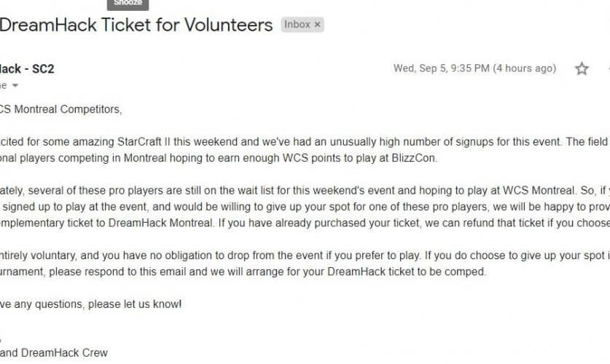Click the DreamHack Ticket for Volunteers subject
This screenshot has height=364, width=610.
click(136, 25)
